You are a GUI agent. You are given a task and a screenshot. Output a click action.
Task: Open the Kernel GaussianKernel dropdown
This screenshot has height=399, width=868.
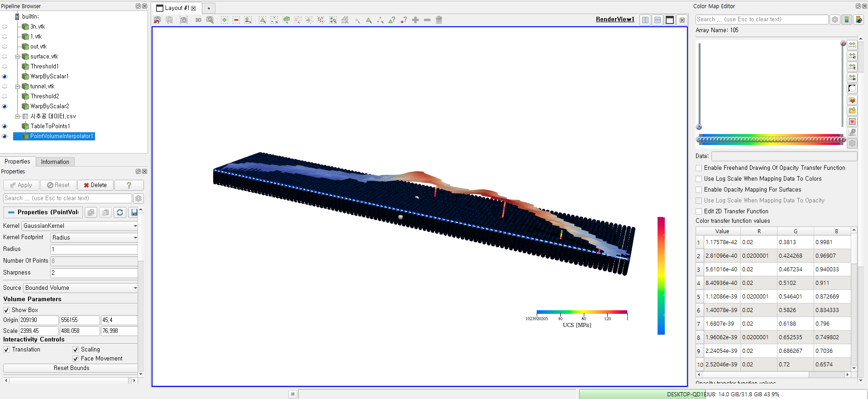tap(80, 226)
